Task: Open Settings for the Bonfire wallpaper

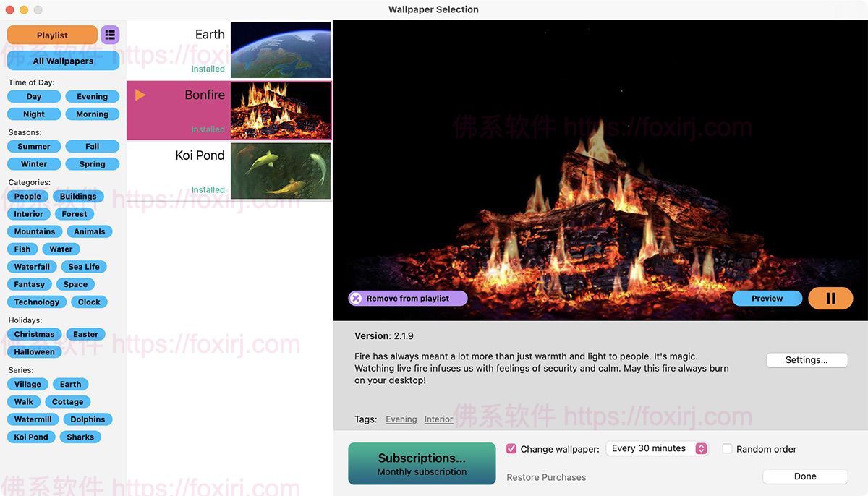Action: coord(806,360)
